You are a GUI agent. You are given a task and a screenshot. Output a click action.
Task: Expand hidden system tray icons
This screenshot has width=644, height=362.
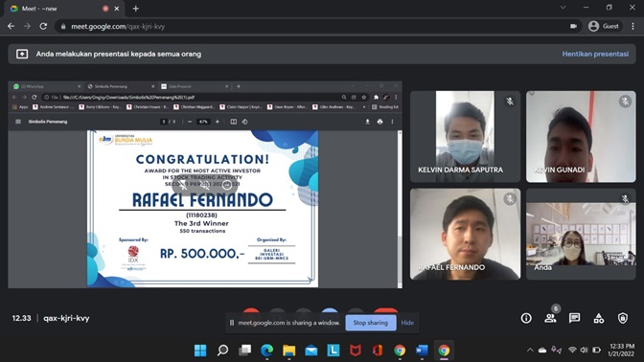click(x=530, y=351)
